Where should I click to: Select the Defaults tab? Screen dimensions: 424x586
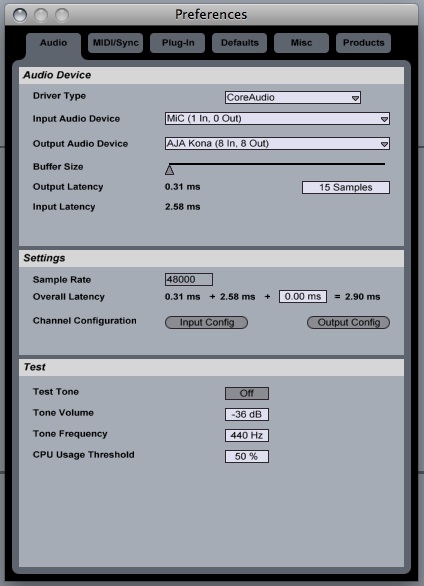point(239,43)
